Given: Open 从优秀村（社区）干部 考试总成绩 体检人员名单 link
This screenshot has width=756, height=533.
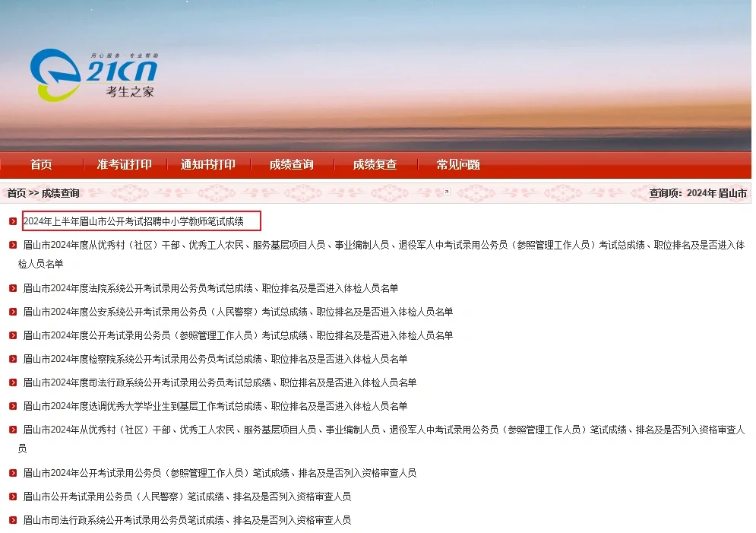Looking at the screenshot, I should tap(381, 254).
